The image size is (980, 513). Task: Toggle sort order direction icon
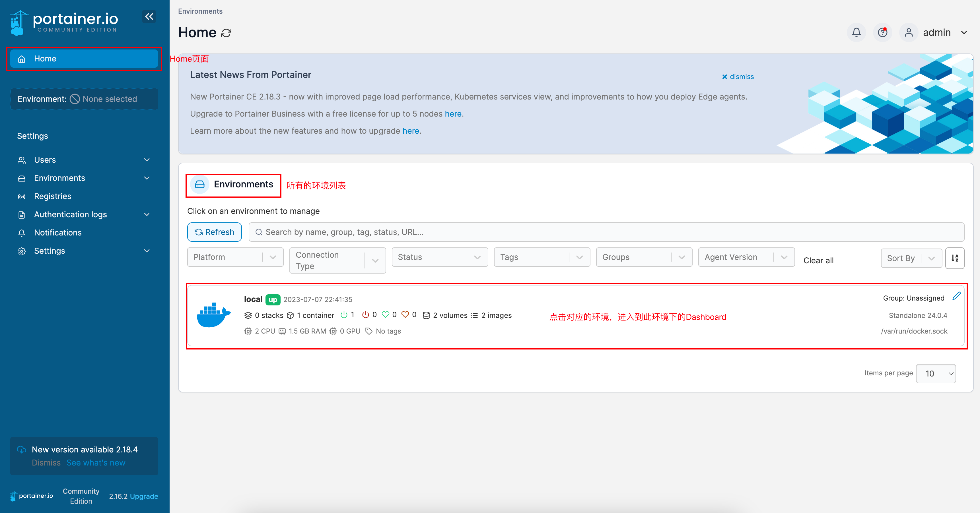coord(954,258)
